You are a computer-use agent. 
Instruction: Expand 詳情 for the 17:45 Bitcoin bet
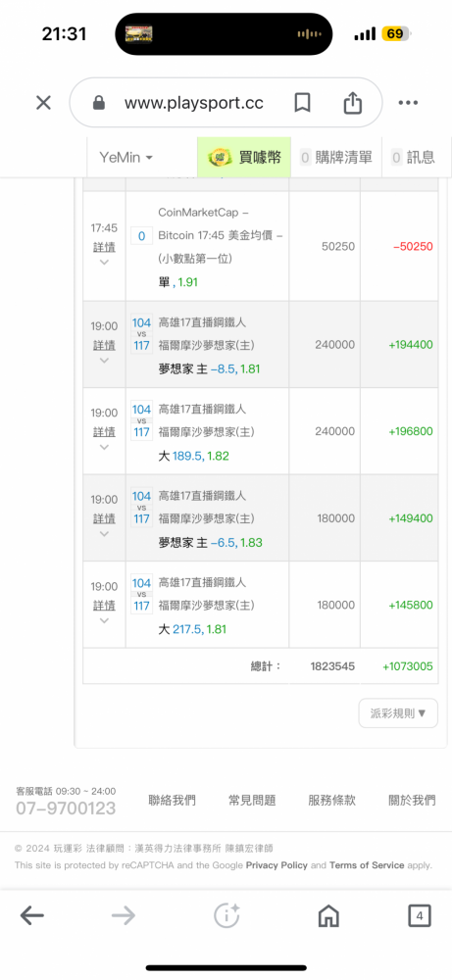coord(104,247)
